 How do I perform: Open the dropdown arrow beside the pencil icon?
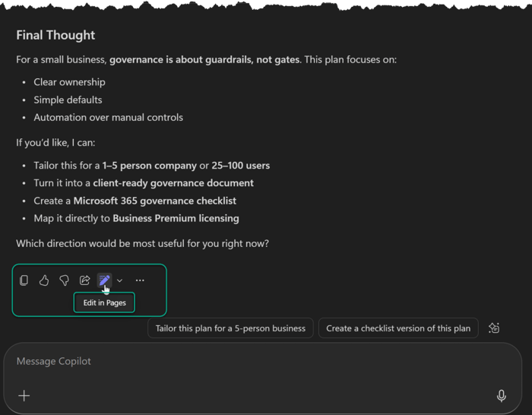coord(119,280)
